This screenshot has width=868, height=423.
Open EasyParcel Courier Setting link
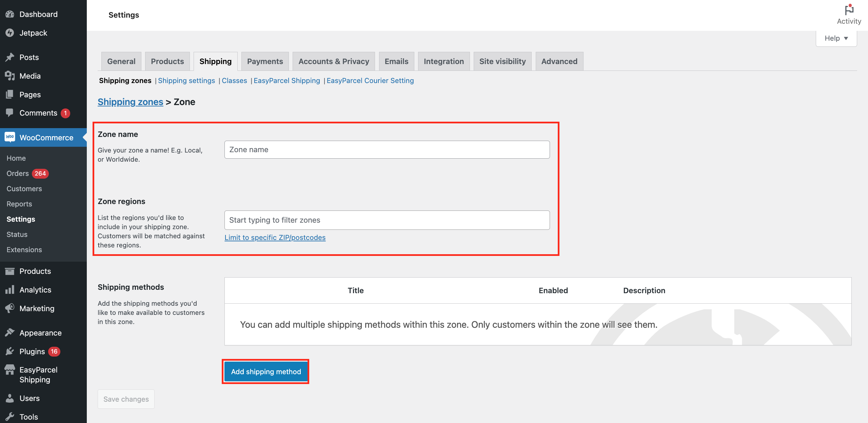(x=370, y=81)
